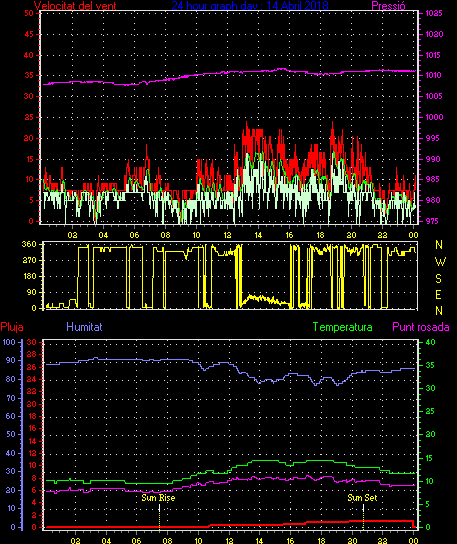Click the humidity axis value 50
Screen dimensions: 457x544
click(11, 434)
